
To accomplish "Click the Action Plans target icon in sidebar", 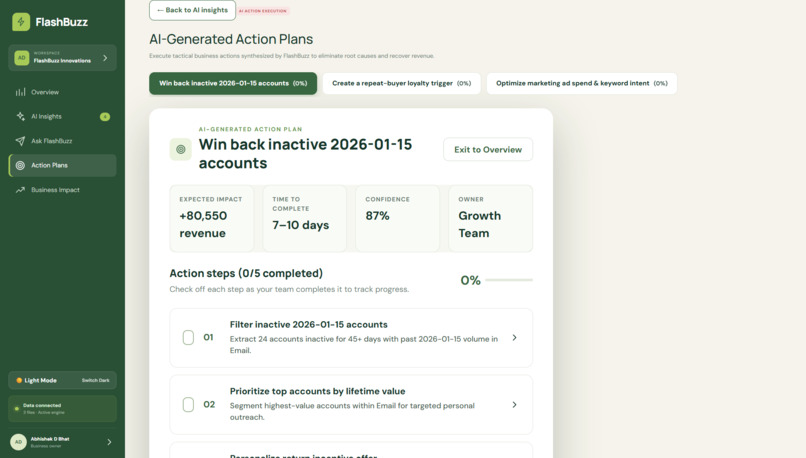I will coord(20,166).
